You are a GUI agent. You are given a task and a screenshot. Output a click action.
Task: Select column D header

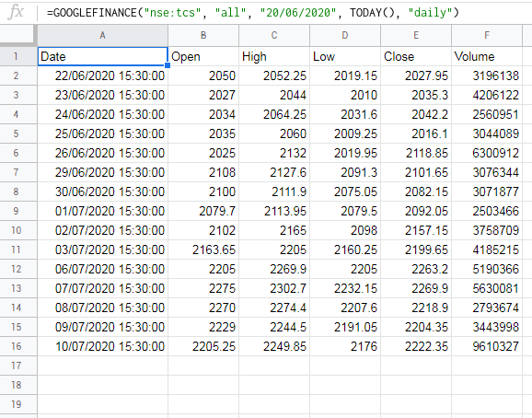tap(345, 35)
